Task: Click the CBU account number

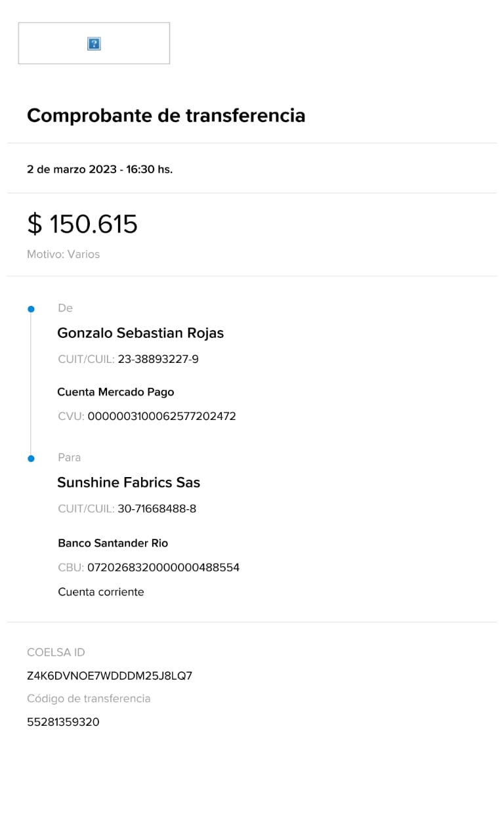Action: click(x=163, y=567)
